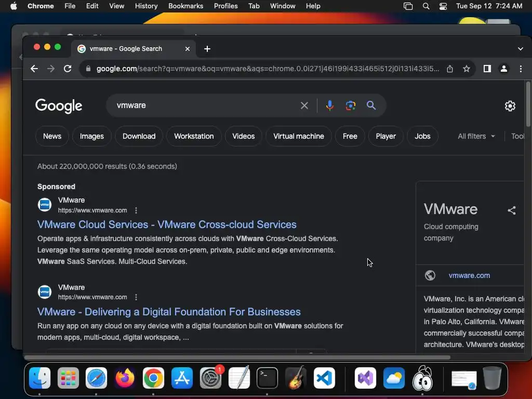Viewport: 532px width, 399px height.
Task: Open options dots for second VMware ad
Action: (x=136, y=297)
